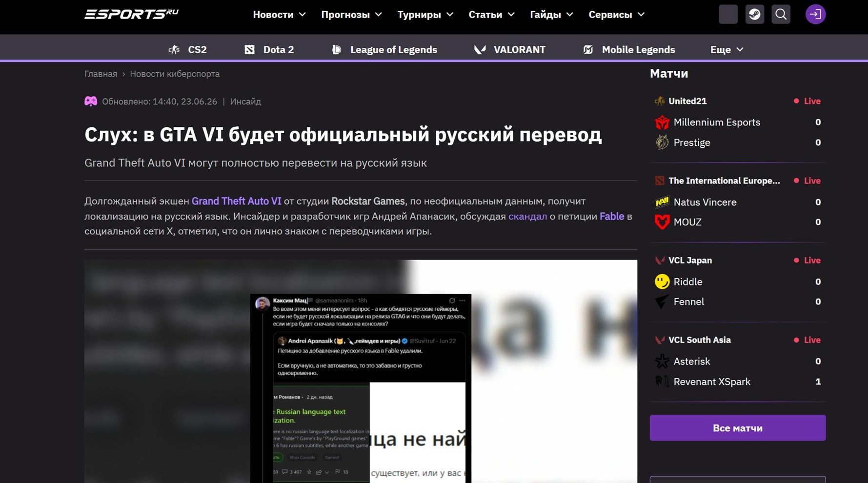Click the Матчи sidebar heading
The width and height of the screenshot is (868, 483).
pyautogui.click(x=669, y=73)
